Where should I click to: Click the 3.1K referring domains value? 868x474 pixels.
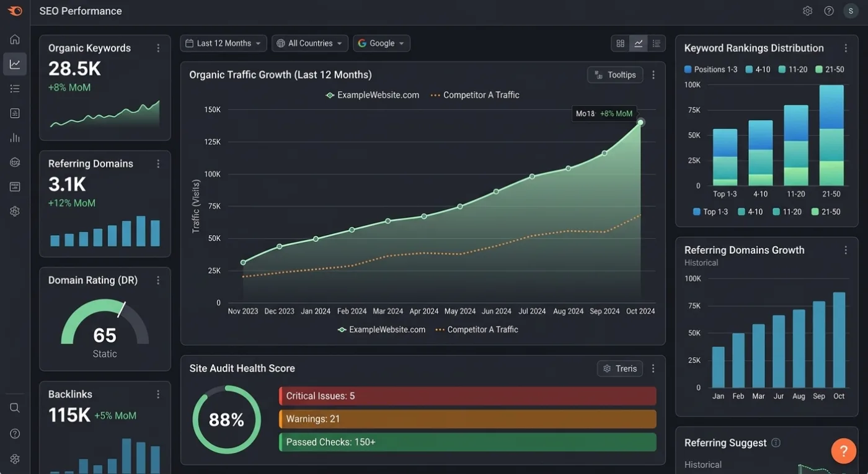(x=67, y=184)
